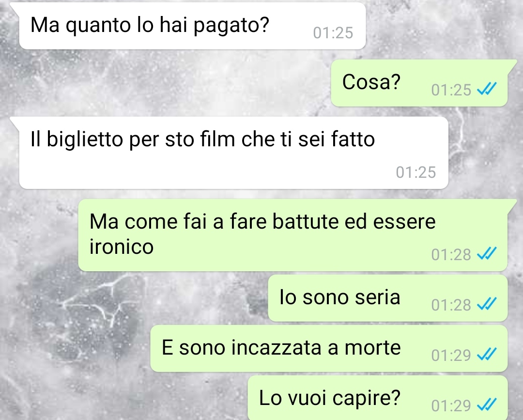Tap the word 'ironico' in the green bubble
The height and width of the screenshot is (420, 523).
point(122,247)
